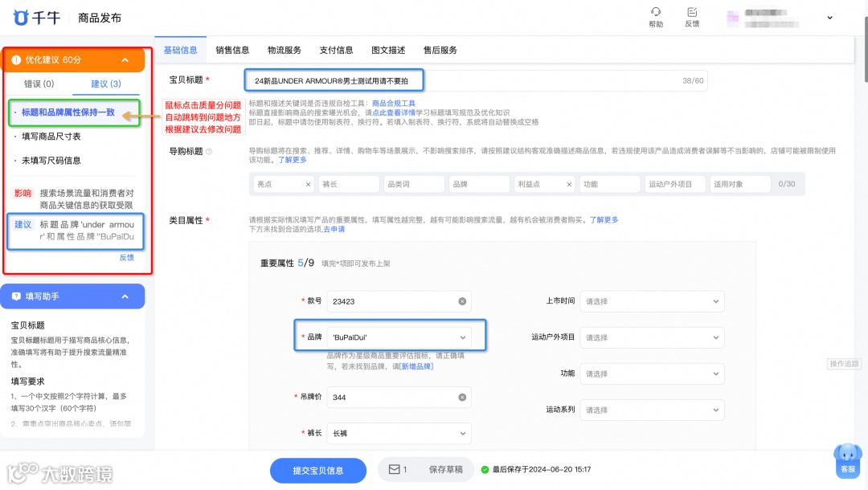
Task: Submit with 提交宝贝信息 button
Action: tap(318, 471)
